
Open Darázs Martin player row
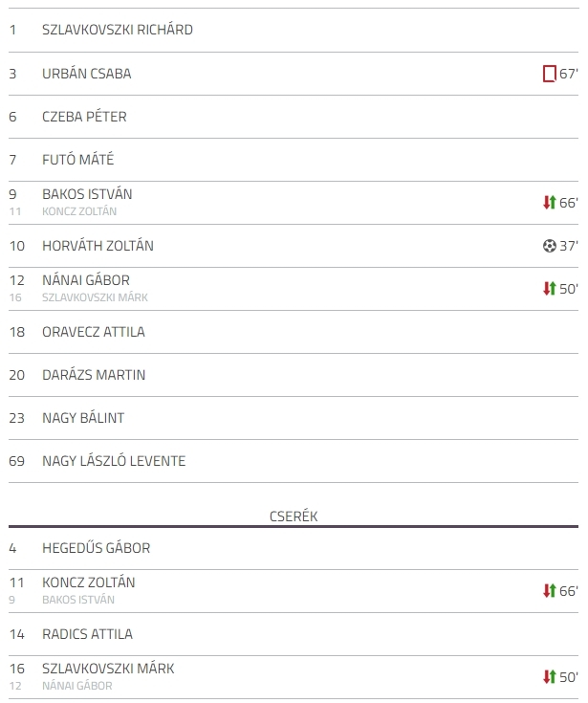pos(94,375)
